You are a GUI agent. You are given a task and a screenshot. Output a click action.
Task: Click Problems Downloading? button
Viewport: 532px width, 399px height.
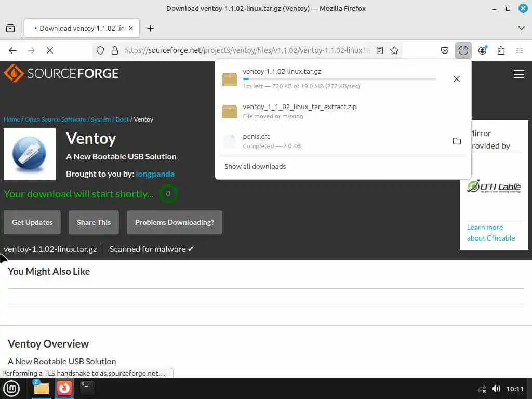175,222
